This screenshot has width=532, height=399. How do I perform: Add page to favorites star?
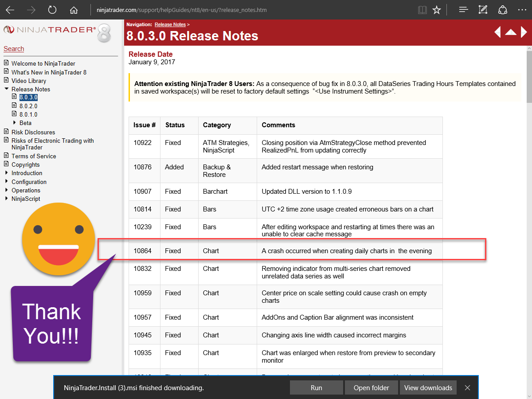437,10
